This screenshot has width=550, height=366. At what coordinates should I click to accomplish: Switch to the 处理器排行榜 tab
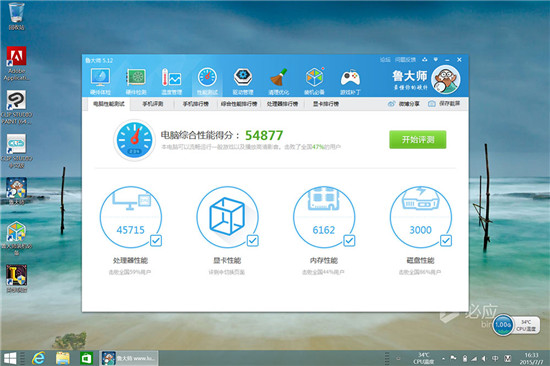coord(282,104)
